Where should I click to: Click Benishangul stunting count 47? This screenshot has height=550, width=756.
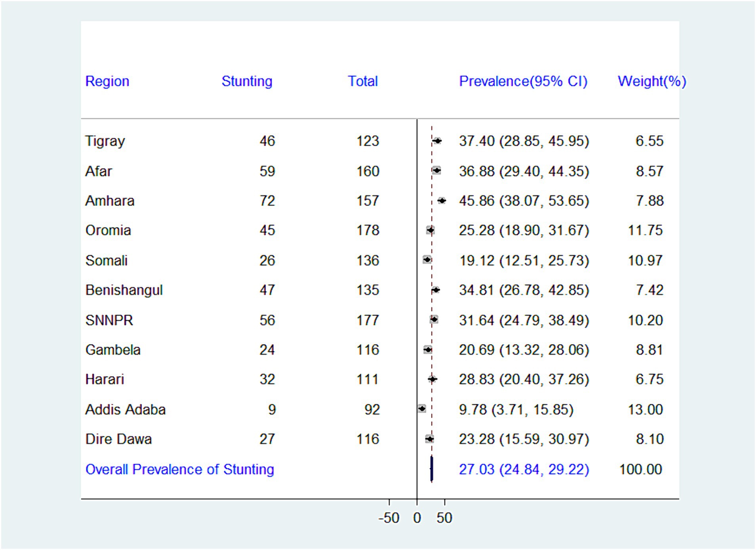pyautogui.click(x=267, y=290)
